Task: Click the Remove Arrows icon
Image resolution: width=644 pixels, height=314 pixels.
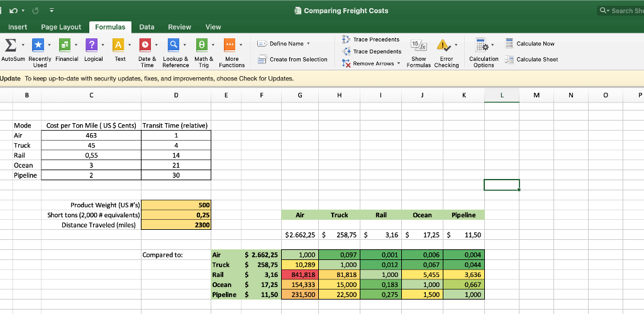Action: [x=346, y=63]
